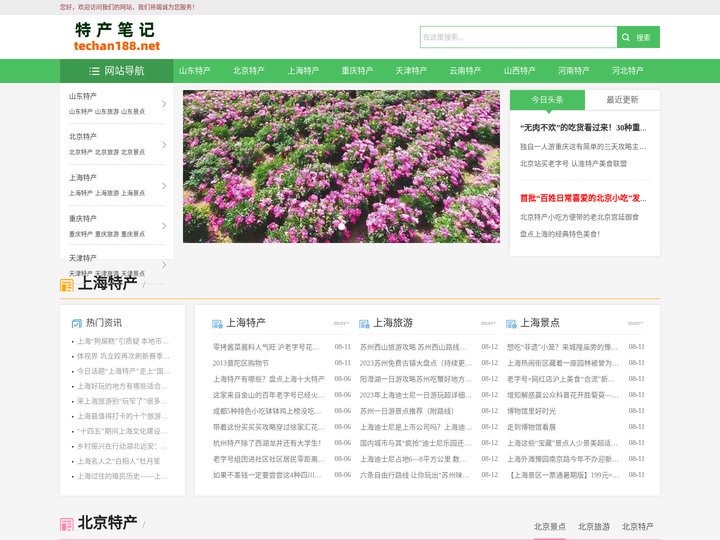Expand the 天津特产 sidebar chevron
The image size is (720, 540).
(164, 265)
